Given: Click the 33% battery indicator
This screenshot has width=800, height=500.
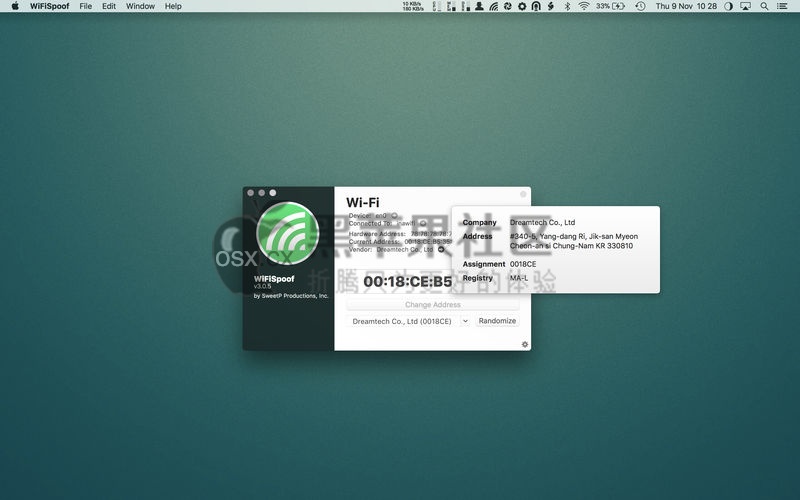Looking at the screenshot, I should tap(610, 6).
